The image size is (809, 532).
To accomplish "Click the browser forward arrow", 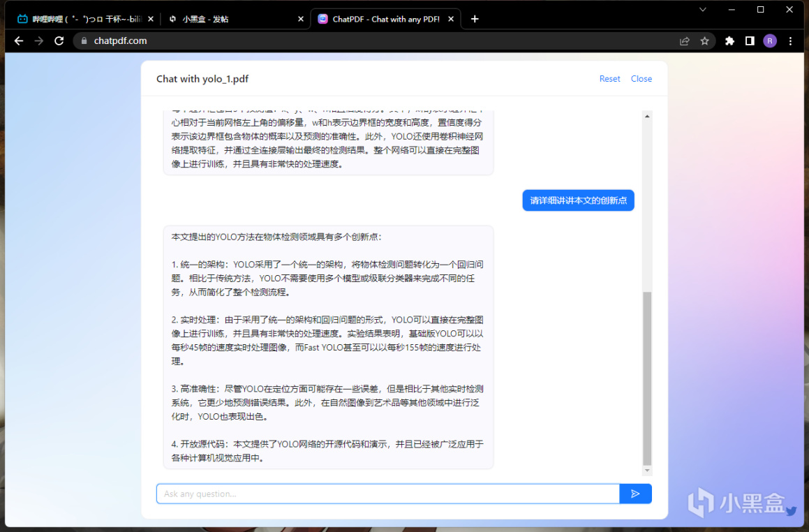I will coord(39,40).
